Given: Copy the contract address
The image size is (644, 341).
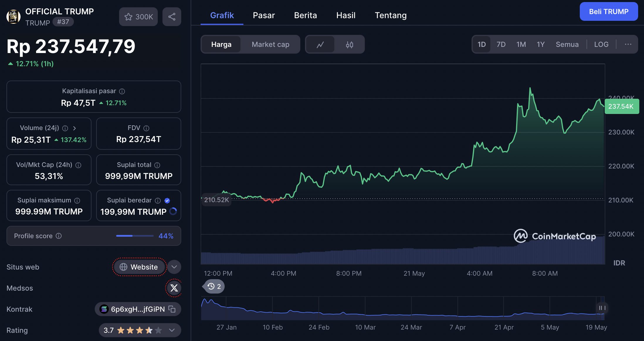Looking at the screenshot, I should click(x=172, y=309).
